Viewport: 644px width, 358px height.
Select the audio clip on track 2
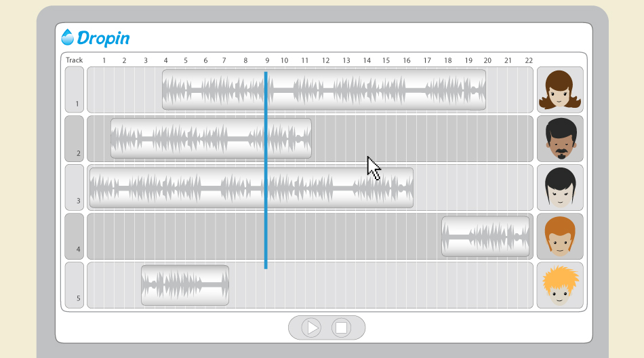tap(211, 138)
